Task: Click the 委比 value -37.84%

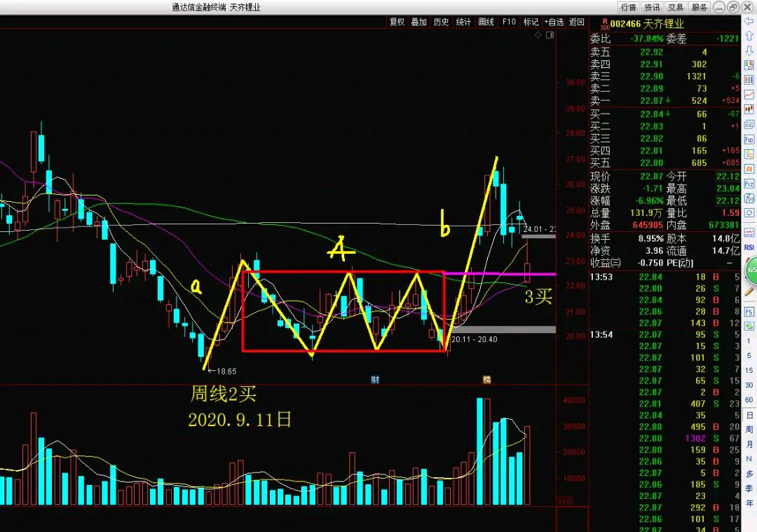Action: 647,39
